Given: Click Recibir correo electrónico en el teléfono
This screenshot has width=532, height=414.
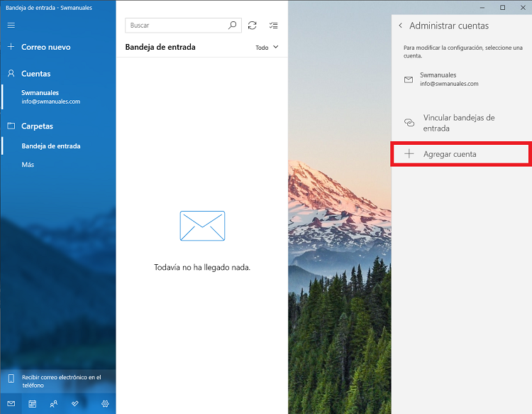Looking at the screenshot, I should click(x=58, y=381).
